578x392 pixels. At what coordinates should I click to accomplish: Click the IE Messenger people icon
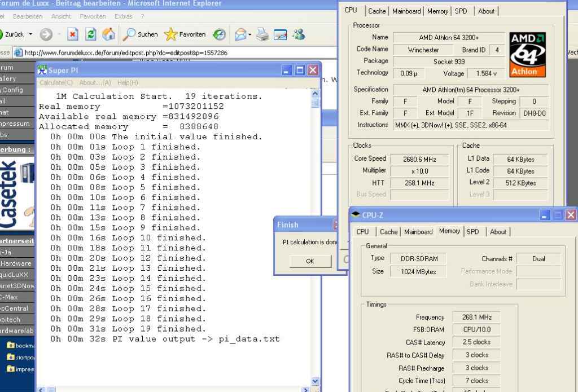coord(299,34)
